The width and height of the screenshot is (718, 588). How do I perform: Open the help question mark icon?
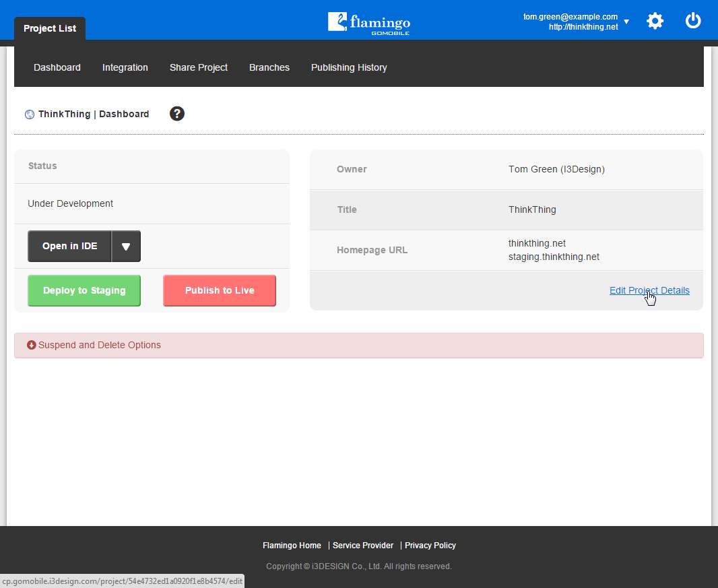click(176, 114)
